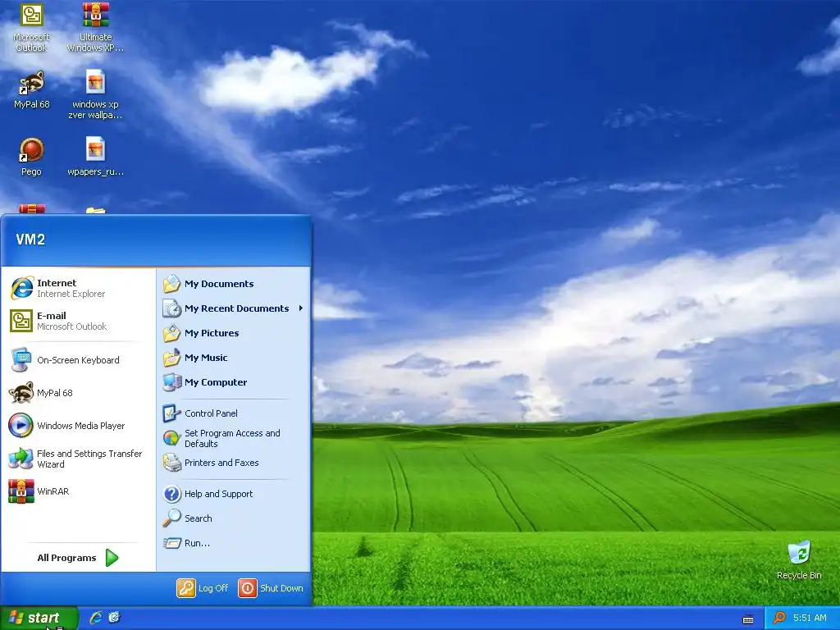Open Files and Settings Transfer Wizard
840x630 pixels.
pos(78,459)
